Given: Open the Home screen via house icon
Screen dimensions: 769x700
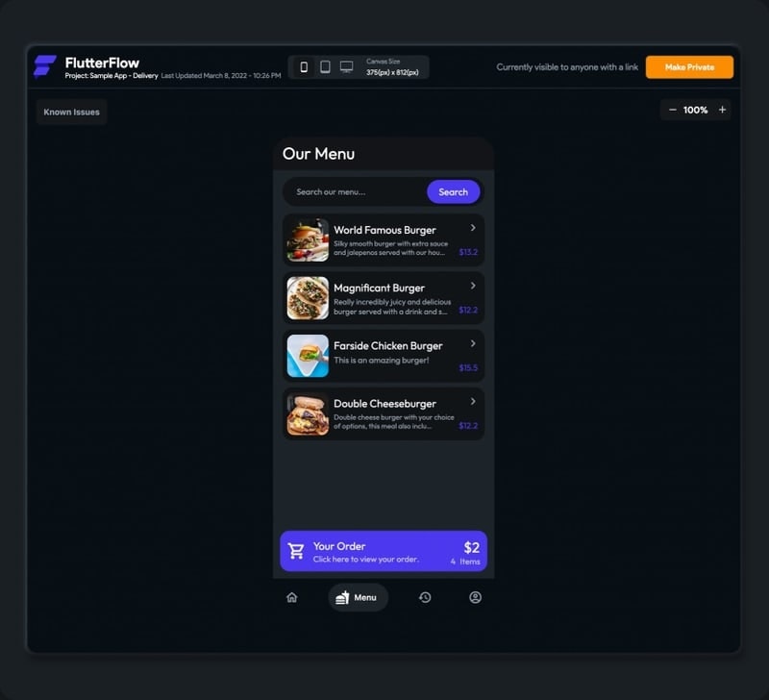Looking at the screenshot, I should pos(292,597).
